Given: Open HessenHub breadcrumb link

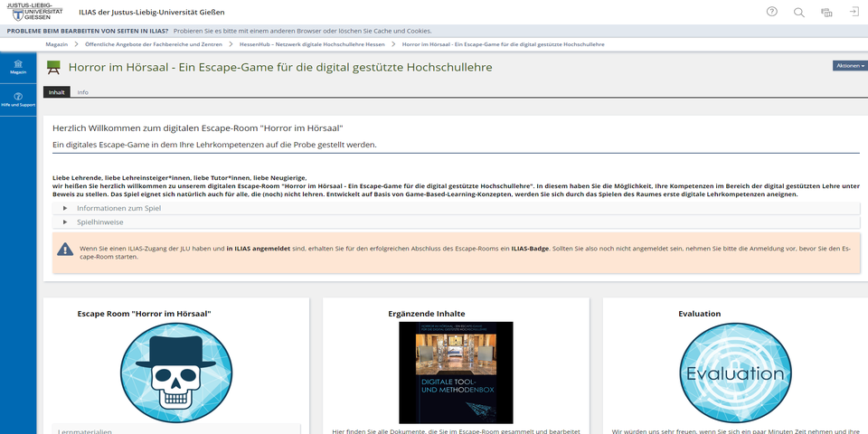Looking at the screenshot, I should coord(312,43).
